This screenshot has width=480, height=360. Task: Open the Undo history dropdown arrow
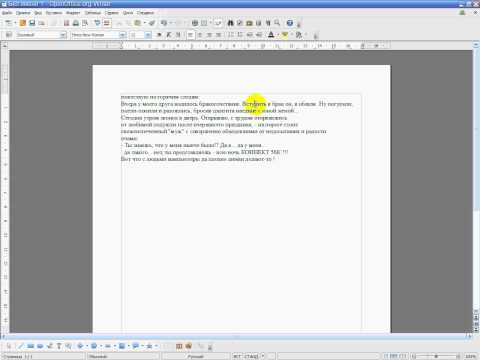click(170, 23)
